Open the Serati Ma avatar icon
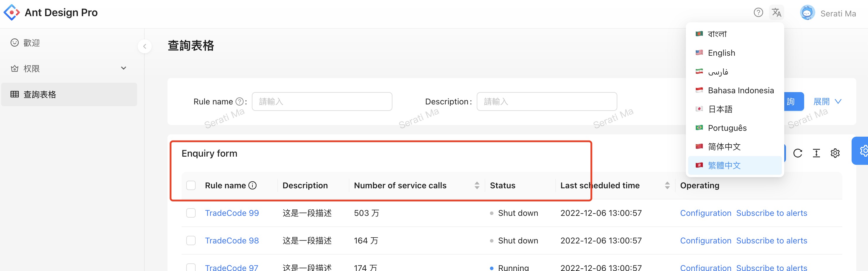This screenshot has height=271, width=868. [808, 13]
